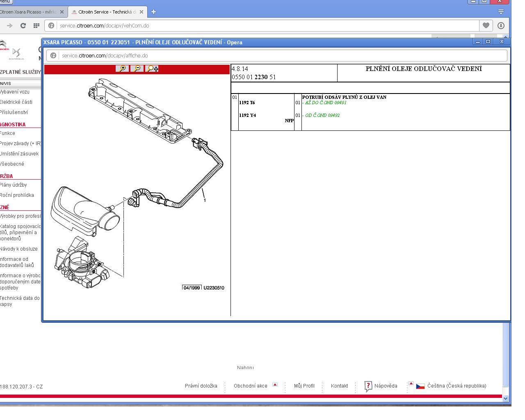Open Právní doložka footer link
Viewport: 525px width, 420px height.
click(x=201, y=386)
